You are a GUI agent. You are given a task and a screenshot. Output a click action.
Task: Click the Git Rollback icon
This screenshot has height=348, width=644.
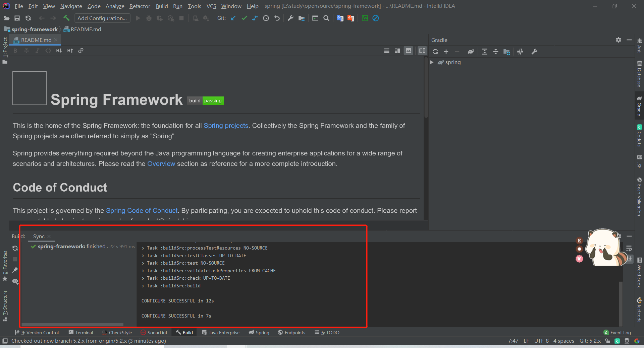pyautogui.click(x=277, y=18)
